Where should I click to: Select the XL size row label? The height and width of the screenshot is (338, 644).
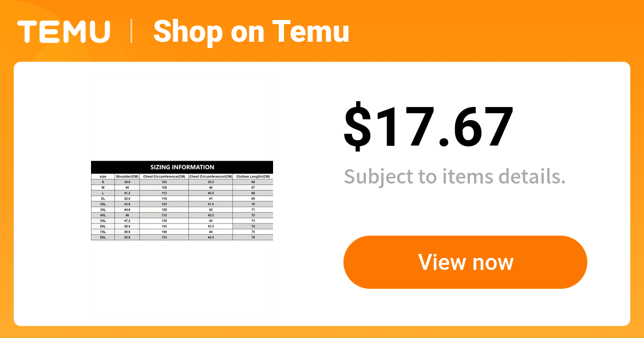102,198
